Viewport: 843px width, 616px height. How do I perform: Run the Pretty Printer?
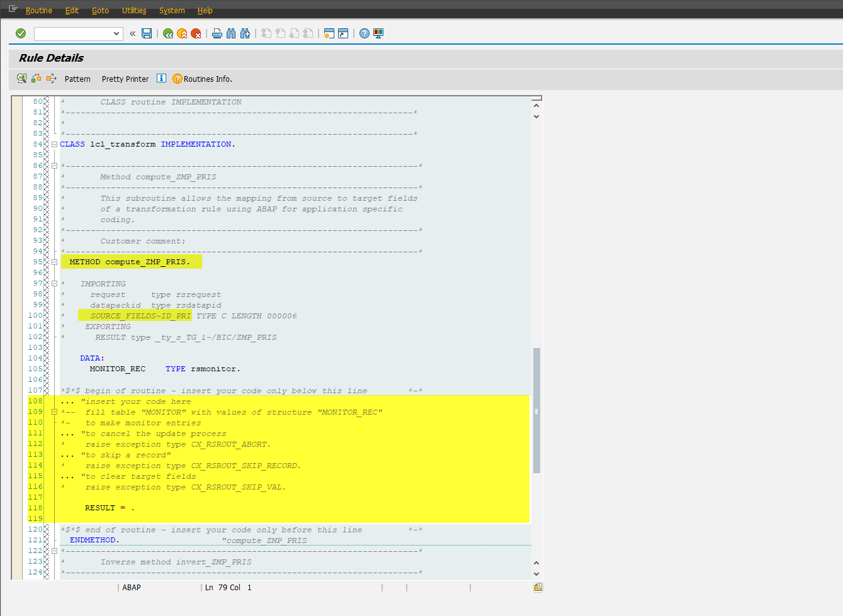[x=125, y=79]
